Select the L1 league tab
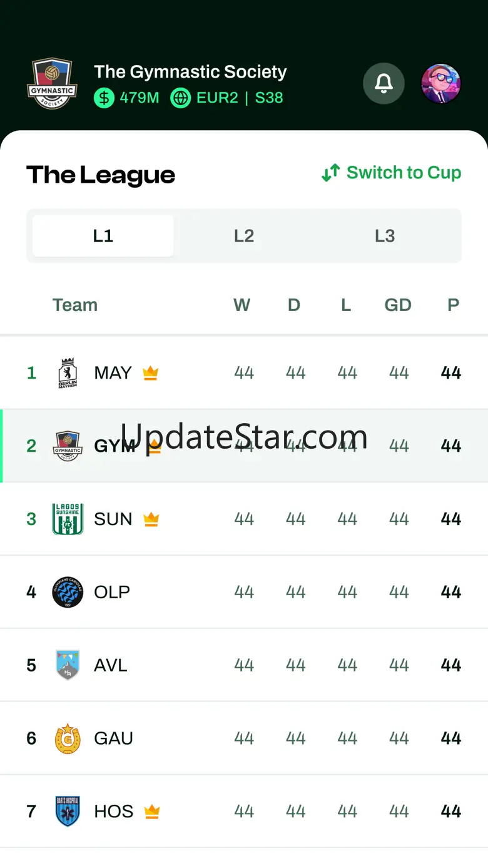 103,236
